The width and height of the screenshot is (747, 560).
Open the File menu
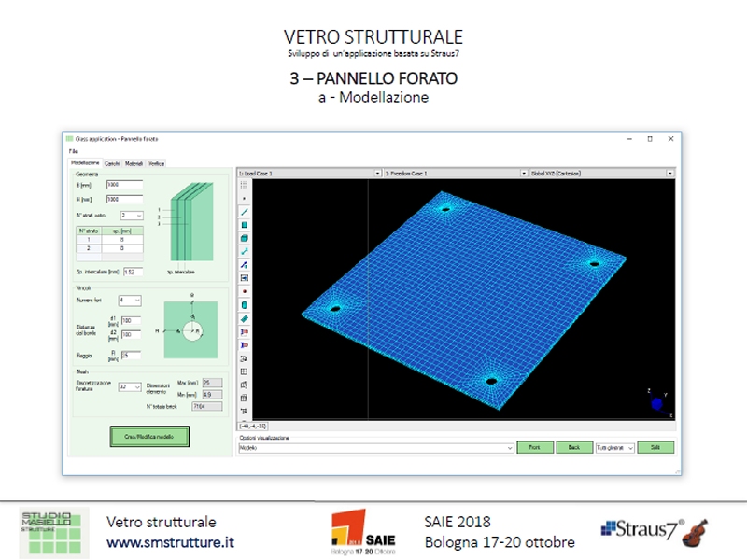point(72,151)
